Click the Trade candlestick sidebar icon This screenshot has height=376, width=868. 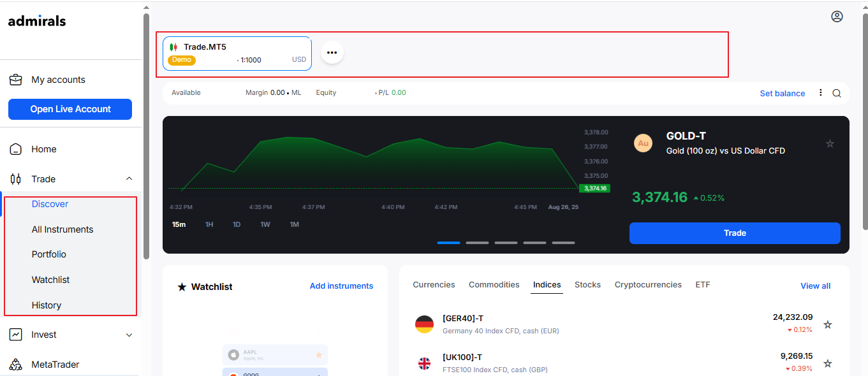tap(16, 179)
